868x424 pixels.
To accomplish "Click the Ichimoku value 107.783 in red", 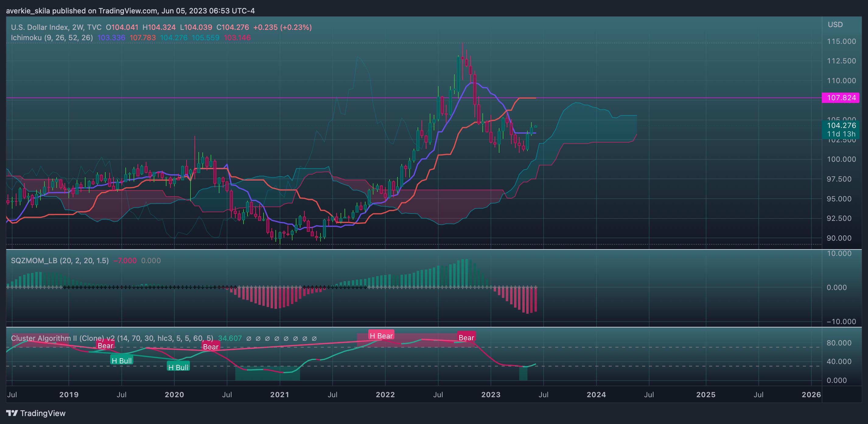I will [x=142, y=37].
